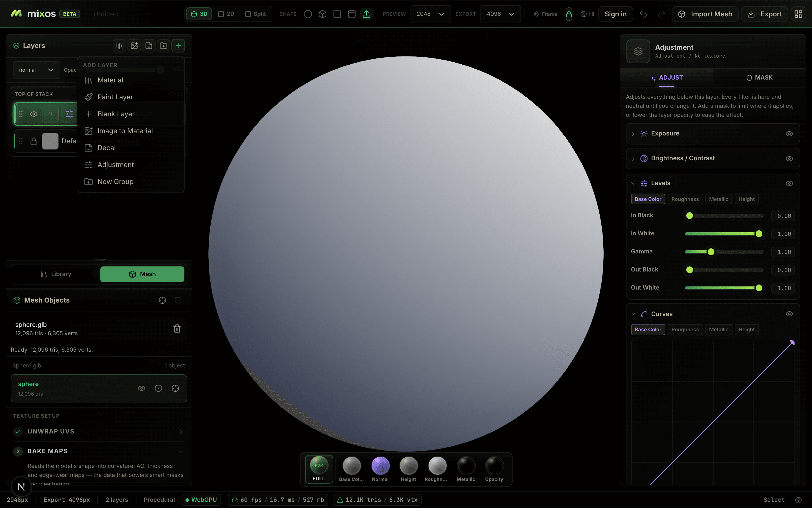Toggle Exposure filter visibility eye
This screenshot has height=508, width=812.
tap(789, 134)
